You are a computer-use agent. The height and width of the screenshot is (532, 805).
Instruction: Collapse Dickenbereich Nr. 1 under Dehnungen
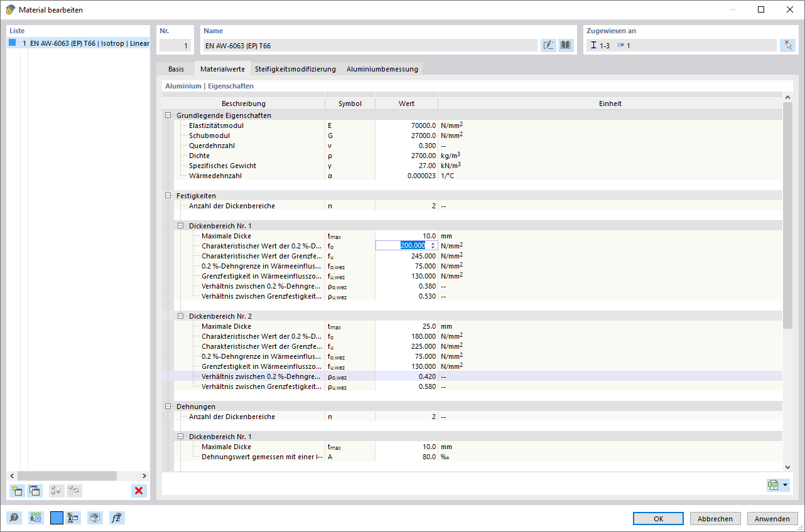coord(180,437)
